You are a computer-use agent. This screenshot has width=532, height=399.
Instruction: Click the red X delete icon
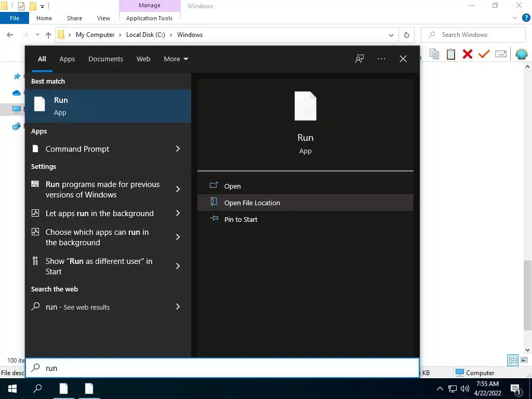[467, 54]
